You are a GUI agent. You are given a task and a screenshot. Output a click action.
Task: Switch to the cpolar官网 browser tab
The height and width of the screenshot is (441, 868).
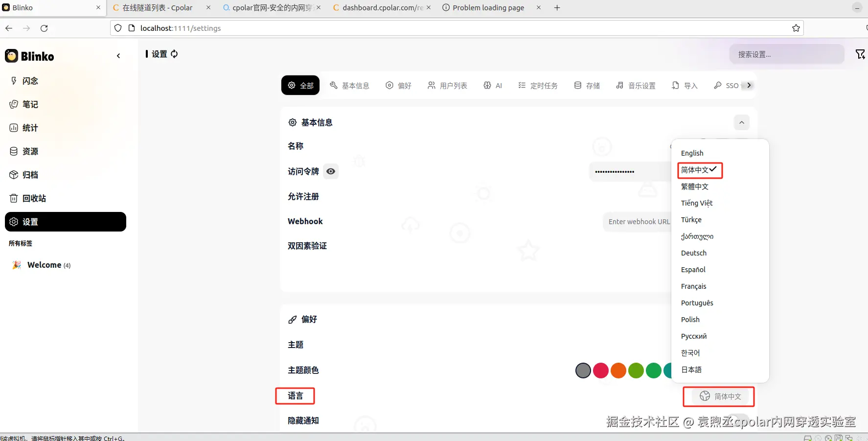(272, 8)
